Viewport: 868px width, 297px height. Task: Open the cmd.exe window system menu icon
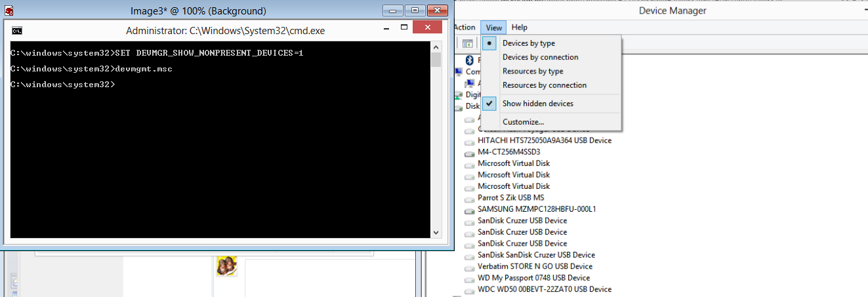pos(18,30)
